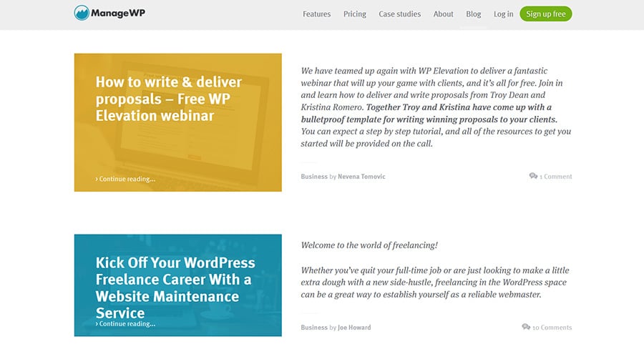Open the Features menu item
Screen dimensions: 644x344
[316, 14]
